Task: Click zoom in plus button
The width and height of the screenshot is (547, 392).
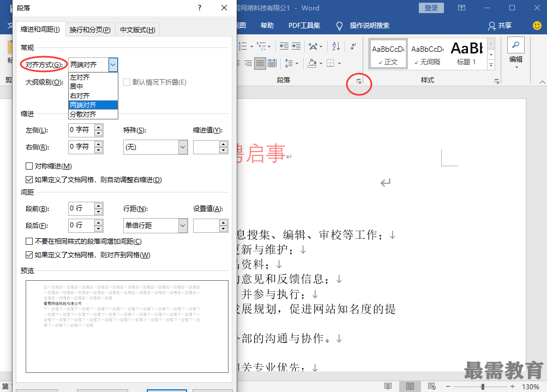Action: (513, 387)
